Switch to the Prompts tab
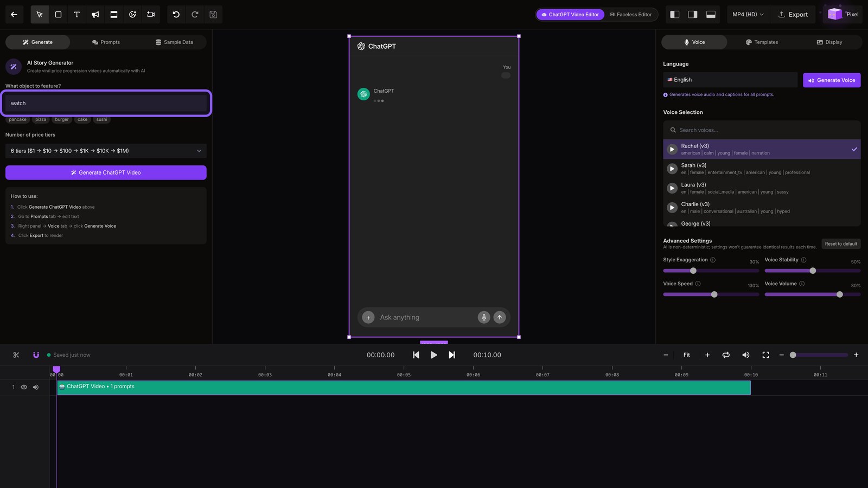 pos(106,42)
